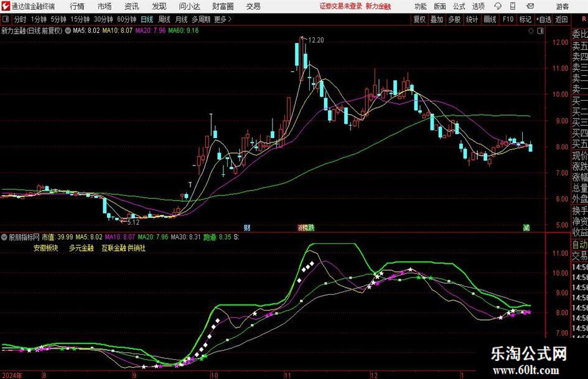Click the diamond icon above the main chart
This screenshot has width=588, height=379.
tap(531, 31)
